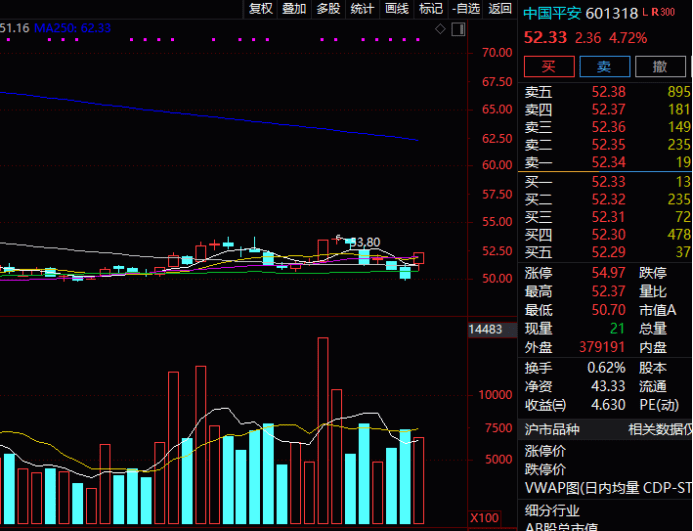
Task: Toggle the split panel layout icon
Action: coord(458,30)
